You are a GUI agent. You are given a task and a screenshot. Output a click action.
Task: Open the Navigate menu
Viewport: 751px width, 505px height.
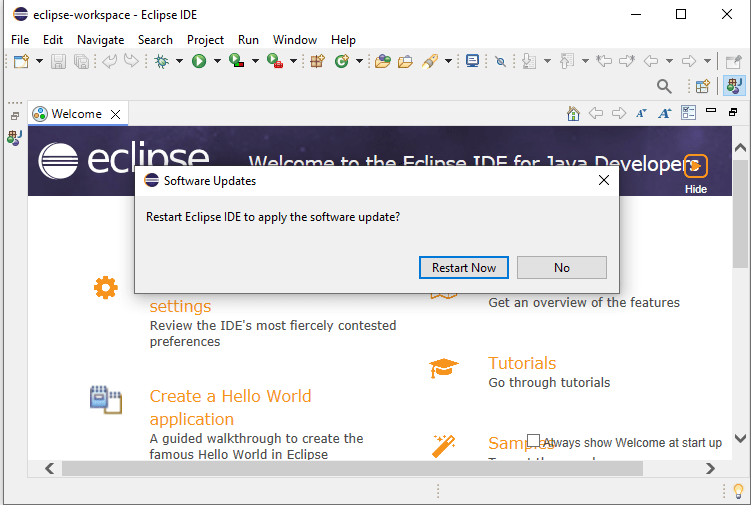pos(101,40)
